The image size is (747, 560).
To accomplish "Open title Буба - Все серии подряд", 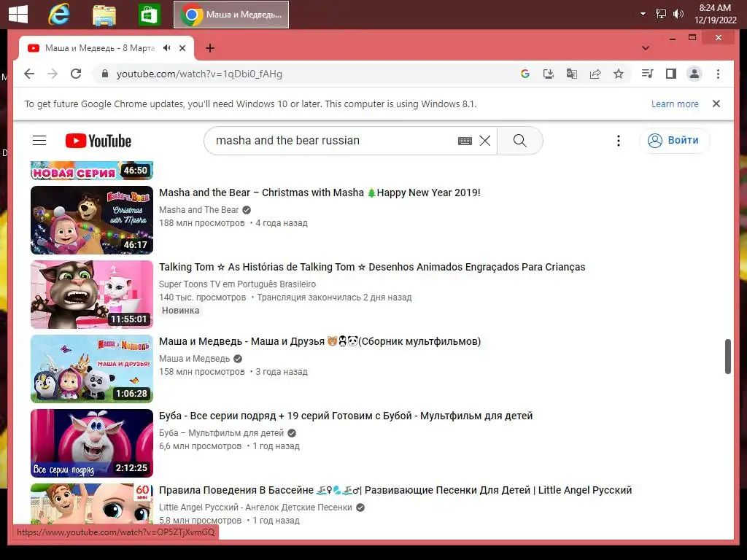I will 346,416.
